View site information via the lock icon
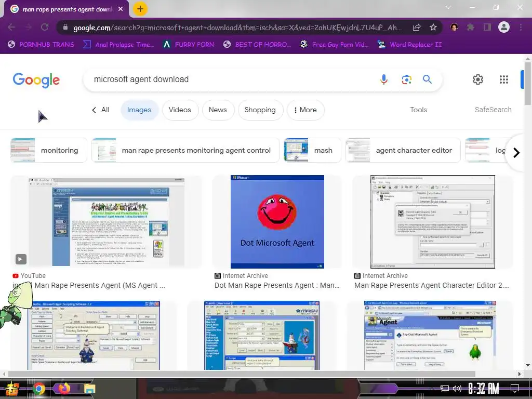Viewport: 532px width, 399px height. click(x=65, y=28)
